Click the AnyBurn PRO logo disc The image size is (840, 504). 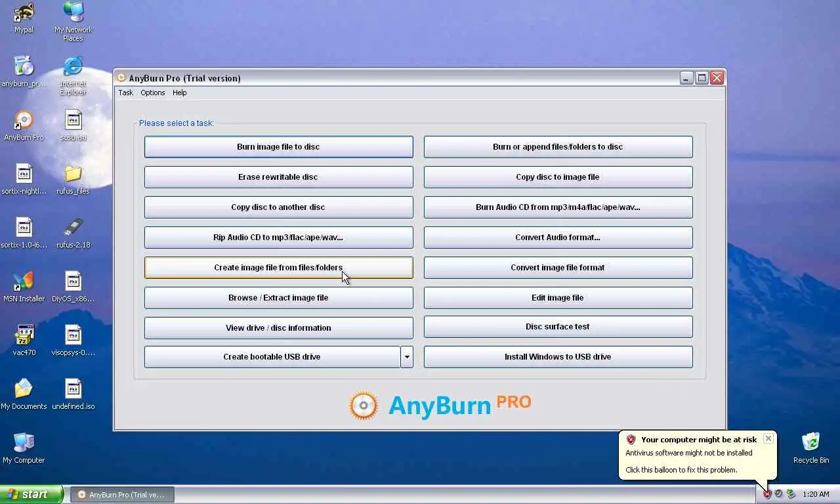tap(364, 406)
